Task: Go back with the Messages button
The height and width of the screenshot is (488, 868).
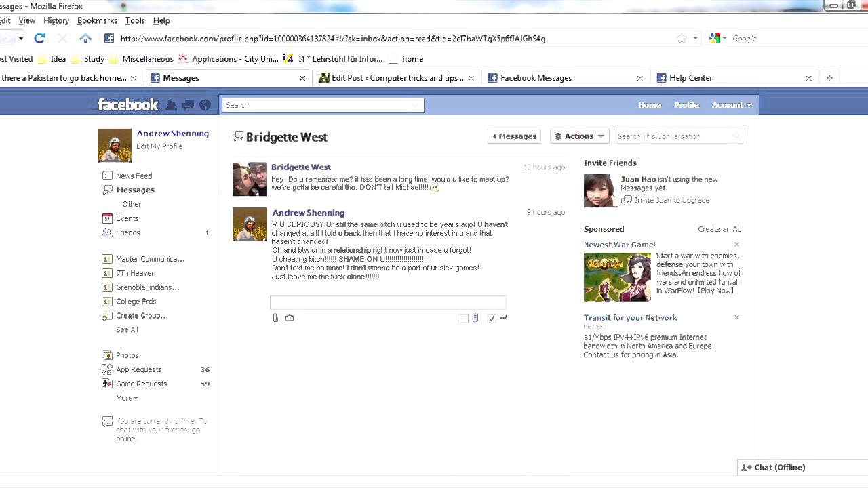Action: [x=514, y=136]
